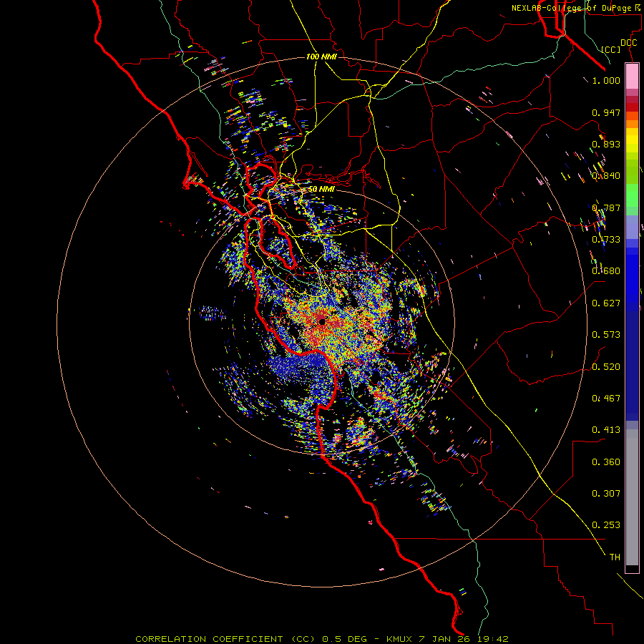Image resolution: width=644 pixels, height=644 pixels.
Task: Click the 0.733 scale value
Action: (606, 240)
